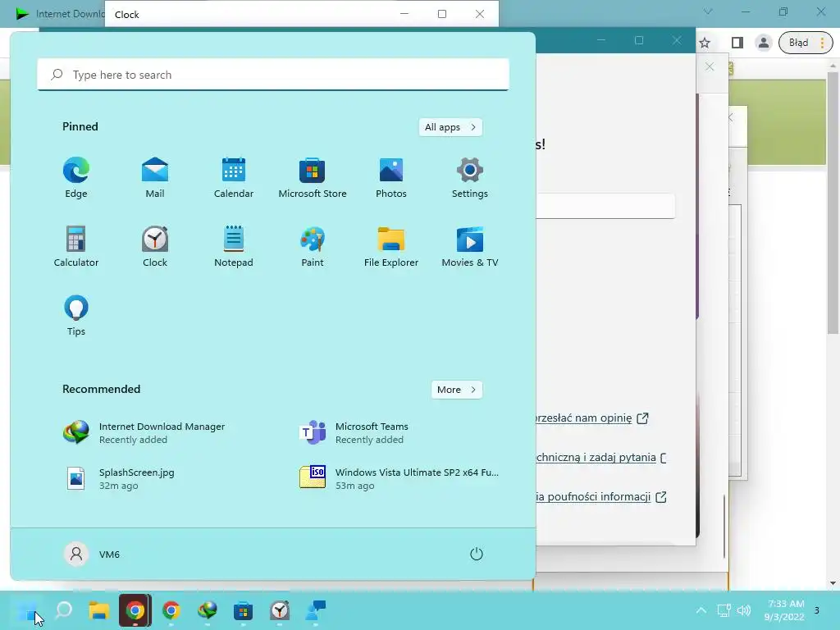Open Internet Download Manager taskbar icon
Image resolution: width=840 pixels, height=630 pixels.
pyautogui.click(x=208, y=610)
